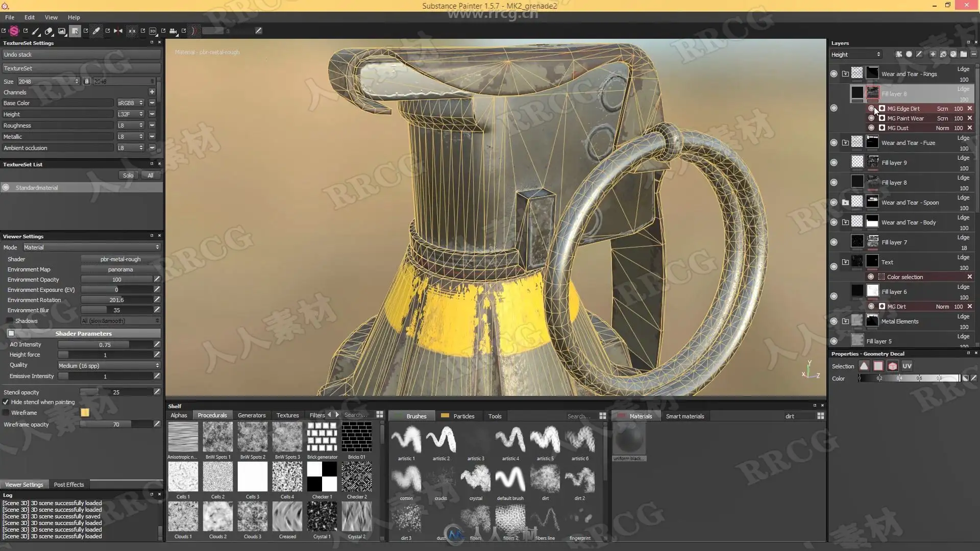Toggle visibility of MG Edge Dirt effect
Screen dimensions: 980x551
tap(871, 109)
